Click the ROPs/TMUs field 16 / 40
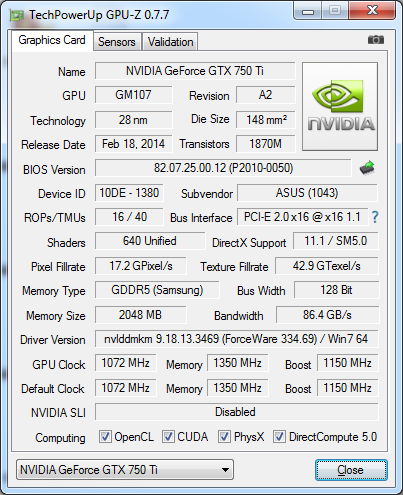This screenshot has height=495, width=403. click(129, 217)
